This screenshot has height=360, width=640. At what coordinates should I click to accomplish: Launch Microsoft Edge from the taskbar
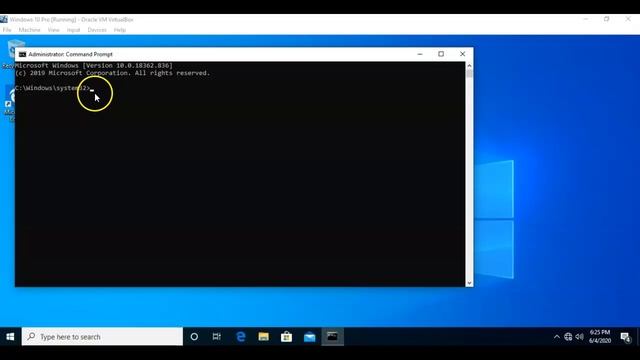click(241, 337)
